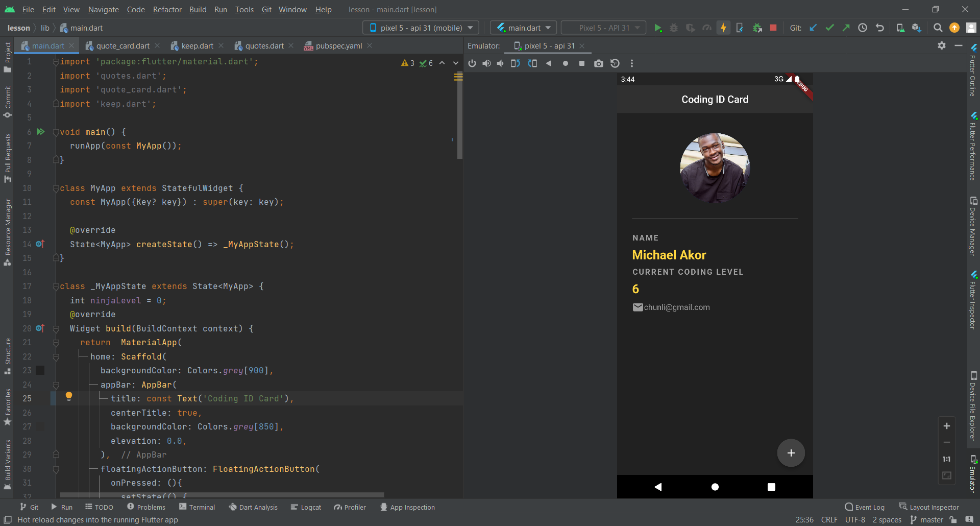The image size is (980, 526).
Task: Take a screenshot of the emulator with camera icon
Action: click(x=599, y=63)
